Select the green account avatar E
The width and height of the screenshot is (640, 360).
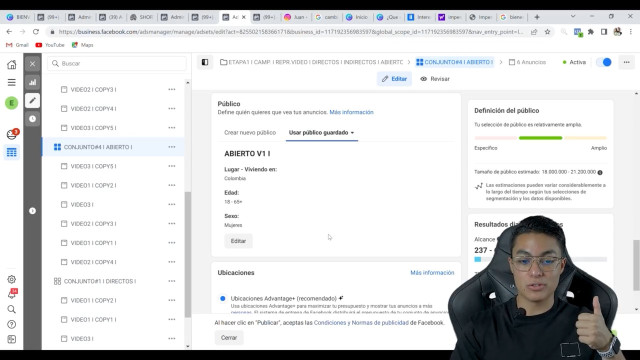tap(11, 103)
